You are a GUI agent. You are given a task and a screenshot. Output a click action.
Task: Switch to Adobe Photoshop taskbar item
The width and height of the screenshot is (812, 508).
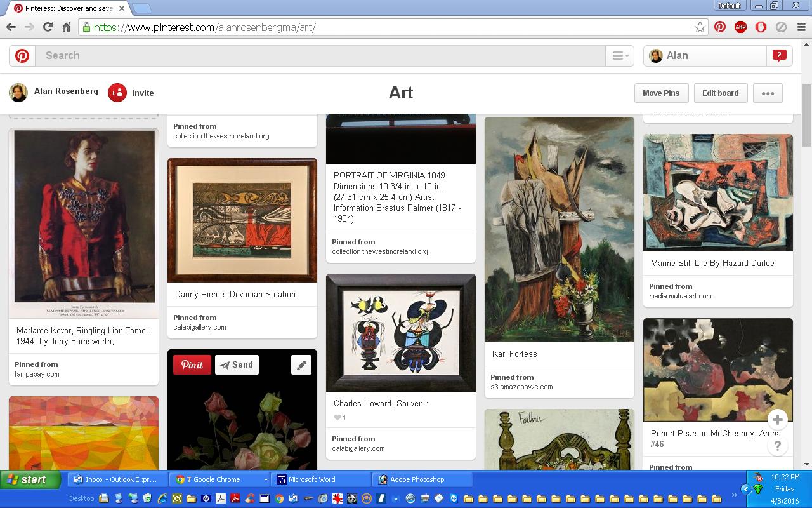click(x=422, y=479)
